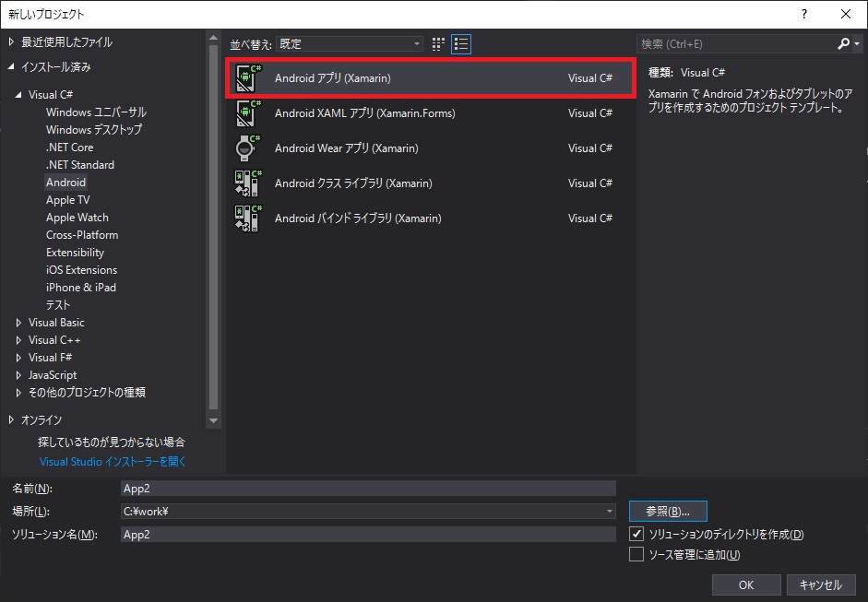Click the Android Wear アプリ watch icon
868x602 pixels.
pos(248,148)
